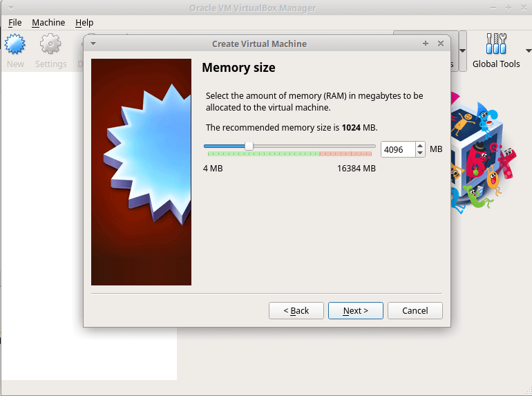The width and height of the screenshot is (532, 396).
Task: Close the Create Virtual Machine dialog
Action: click(441, 44)
